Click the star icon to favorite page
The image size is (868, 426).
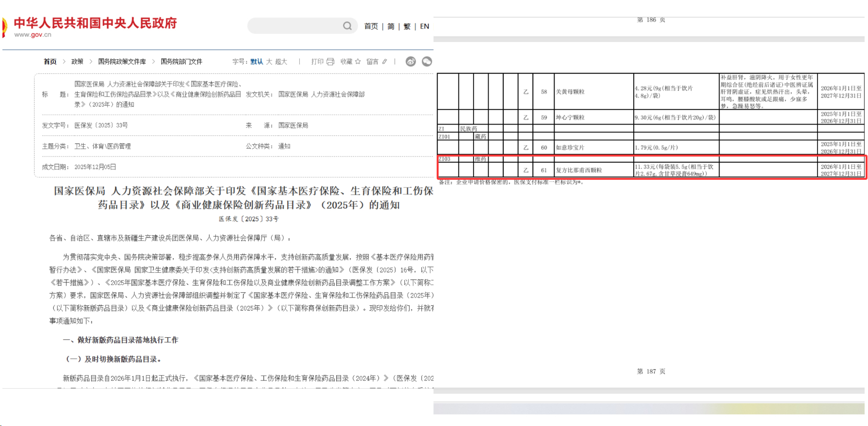click(358, 62)
